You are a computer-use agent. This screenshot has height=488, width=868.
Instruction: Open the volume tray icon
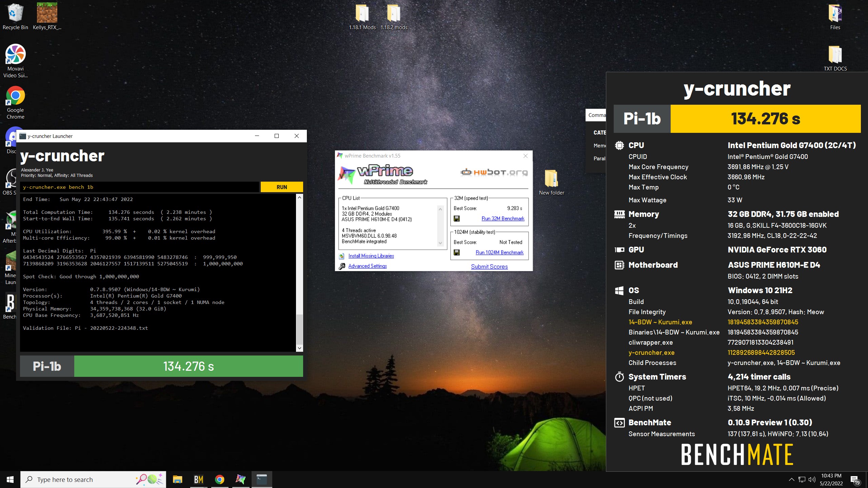click(812, 480)
